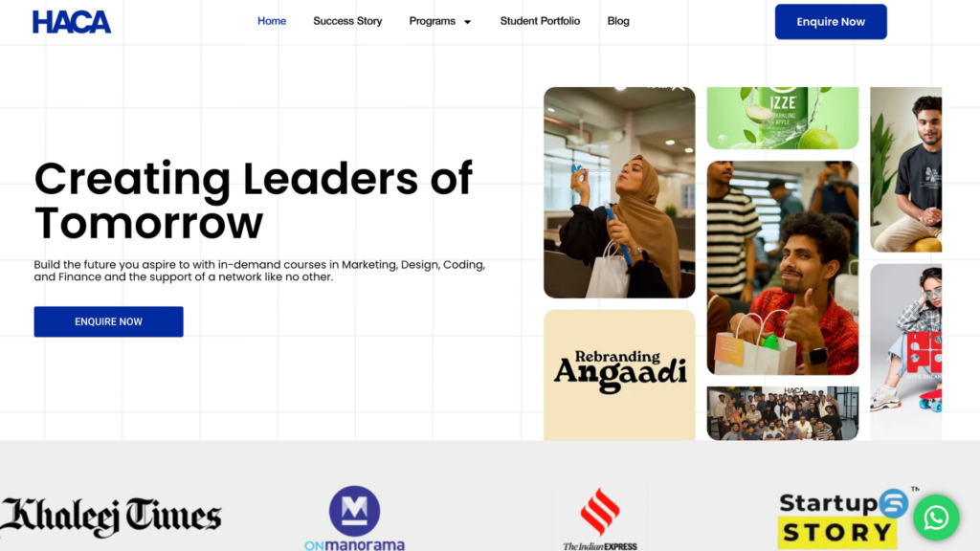
Task: Expand the Programs dropdown arrow
Action: pyautogui.click(x=467, y=22)
